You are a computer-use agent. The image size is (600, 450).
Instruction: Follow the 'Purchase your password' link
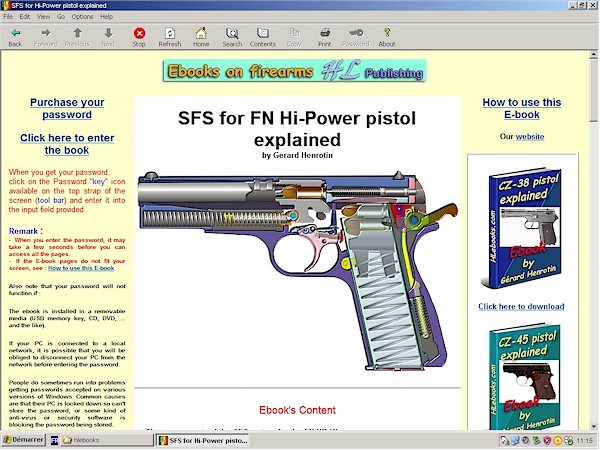coord(67,108)
